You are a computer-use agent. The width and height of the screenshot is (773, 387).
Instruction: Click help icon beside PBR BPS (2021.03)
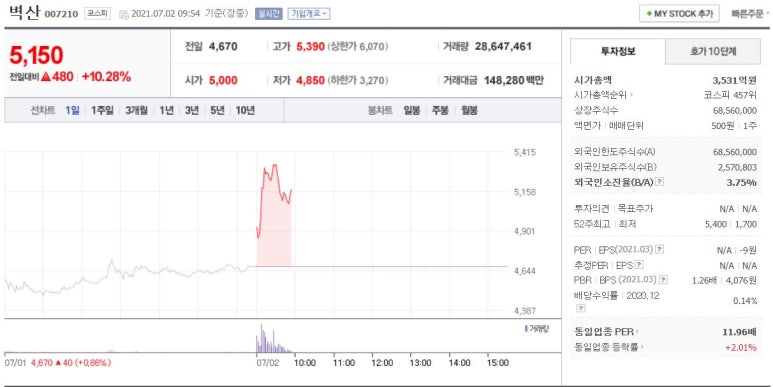tap(663, 280)
